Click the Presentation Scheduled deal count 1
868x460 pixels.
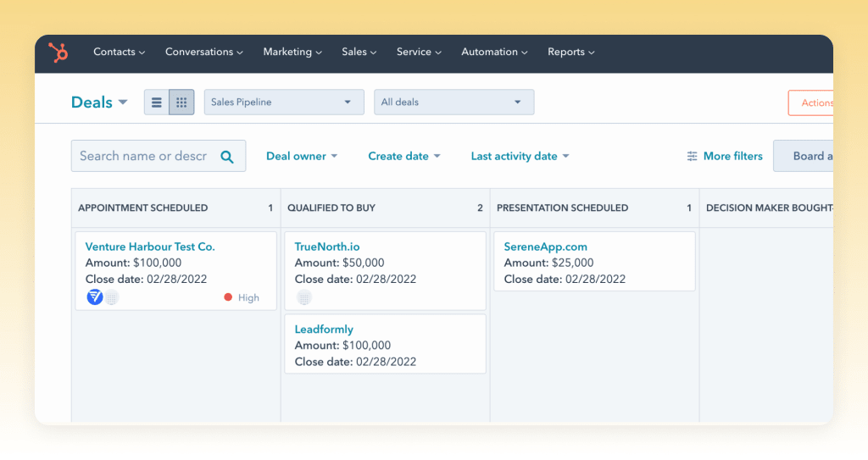[x=689, y=208]
